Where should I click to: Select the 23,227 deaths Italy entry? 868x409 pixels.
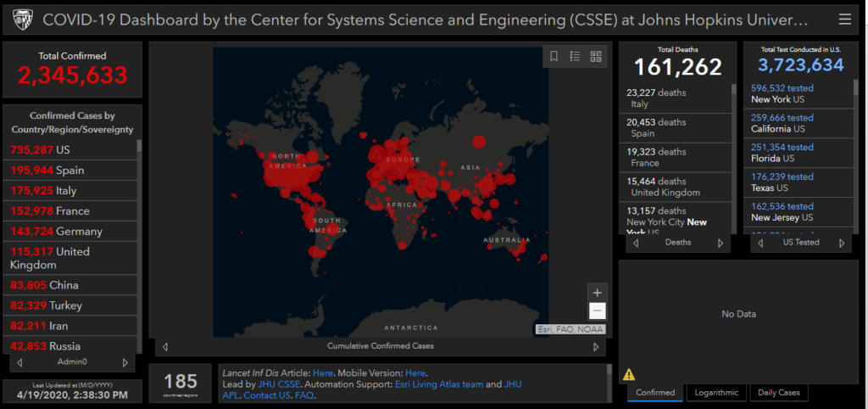676,98
